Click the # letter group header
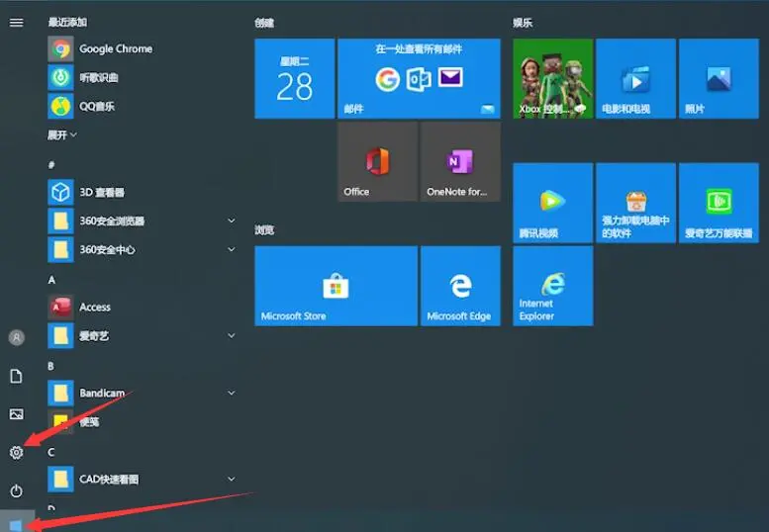Image resolution: width=769 pixels, height=532 pixels. pyautogui.click(x=51, y=164)
